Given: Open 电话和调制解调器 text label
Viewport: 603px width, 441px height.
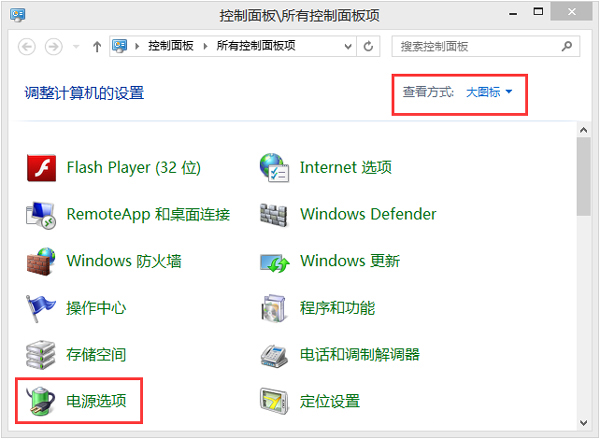Looking at the screenshot, I should coord(360,354).
